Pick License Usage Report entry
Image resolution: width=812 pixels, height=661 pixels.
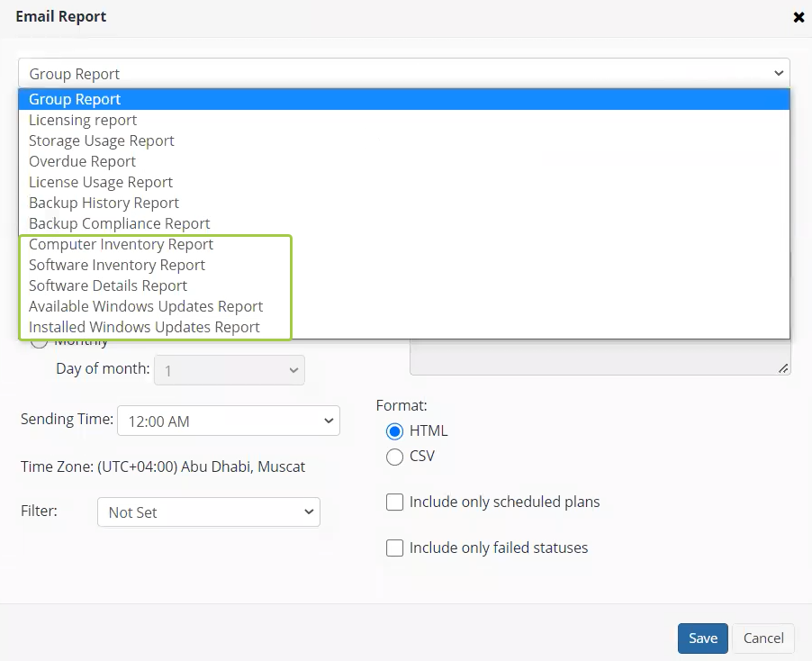pos(101,182)
